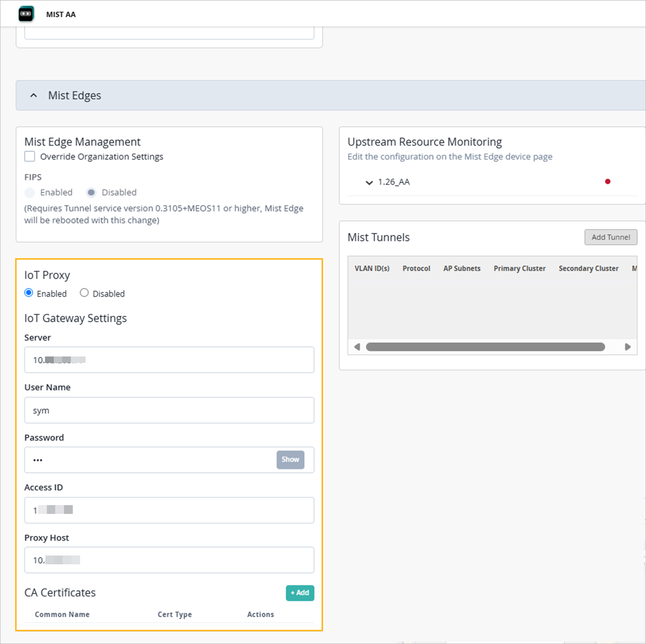Collapse the Mist Edges section chevron

click(x=33, y=95)
